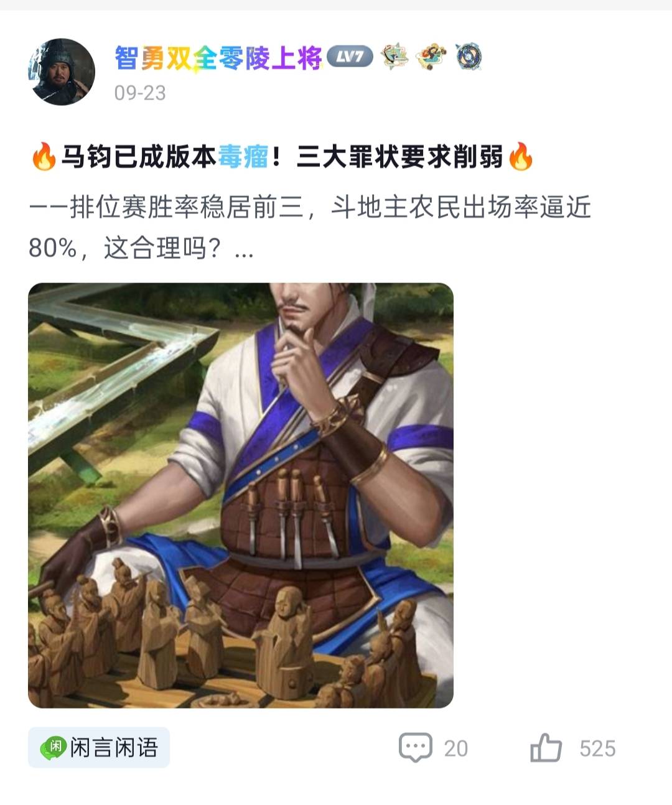Tap the round blue globe badge
672x805 pixels.
pos(469,57)
